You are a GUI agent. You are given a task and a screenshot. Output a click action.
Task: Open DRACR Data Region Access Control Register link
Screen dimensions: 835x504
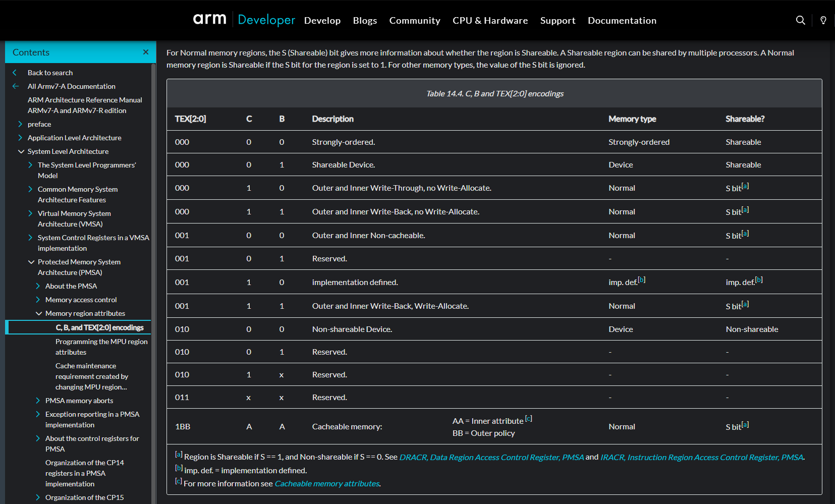click(491, 457)
